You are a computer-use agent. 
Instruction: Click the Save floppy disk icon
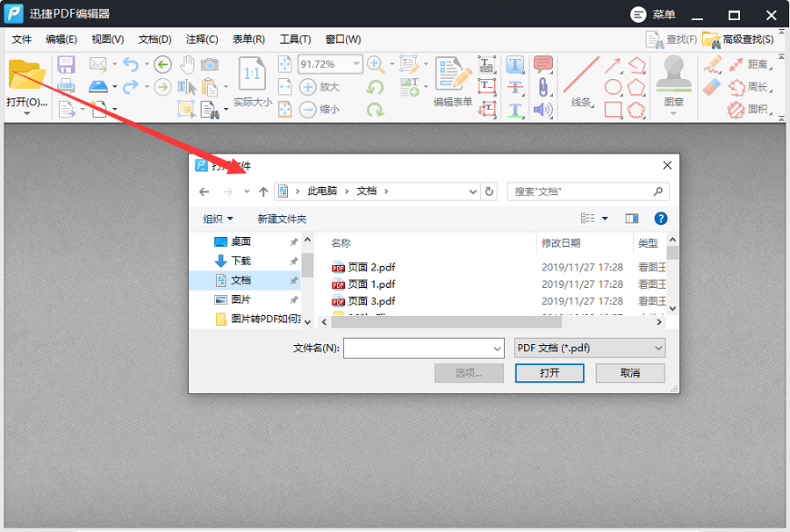pos(66,64)
